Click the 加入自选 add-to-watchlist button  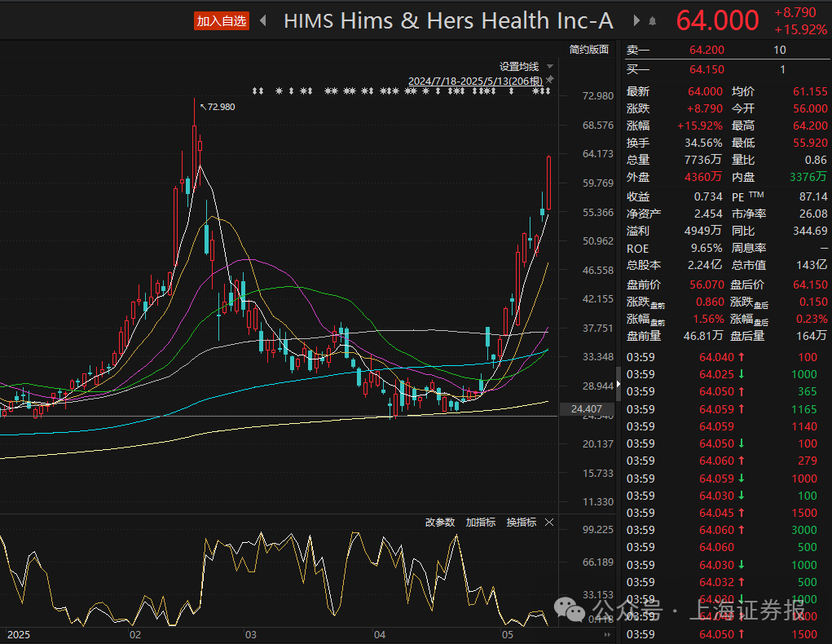point(221,21)
